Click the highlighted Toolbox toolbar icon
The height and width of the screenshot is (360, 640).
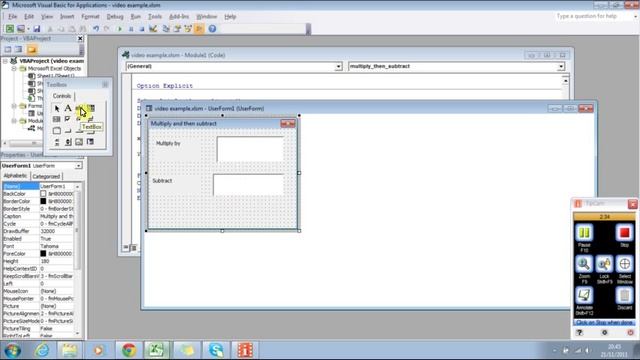point(199,29)
